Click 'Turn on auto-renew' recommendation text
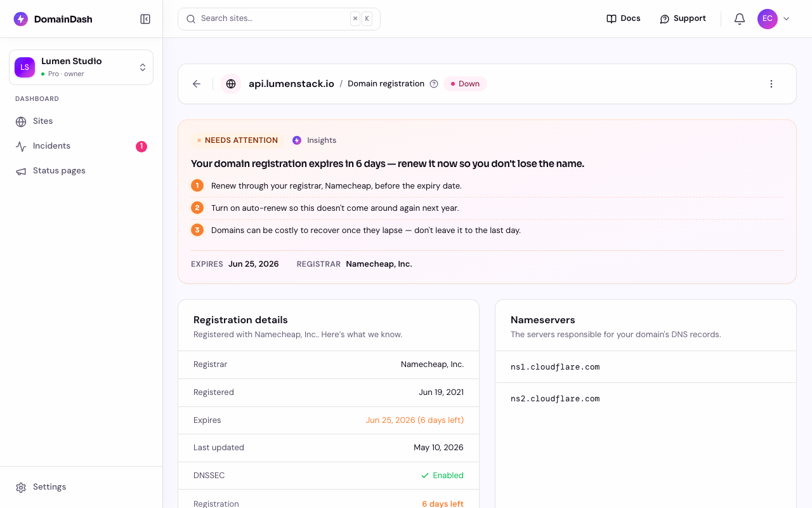This screenshot has height=508, width=812. pos(335,208)
